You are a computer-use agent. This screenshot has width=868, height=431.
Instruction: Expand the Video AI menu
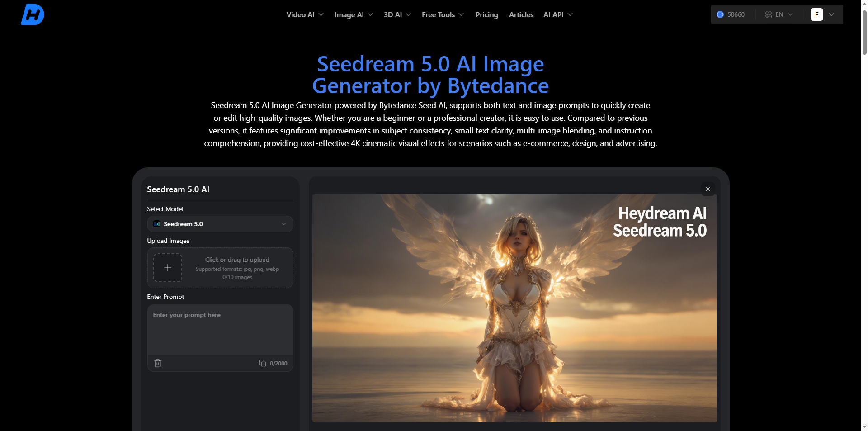[305, 14]
